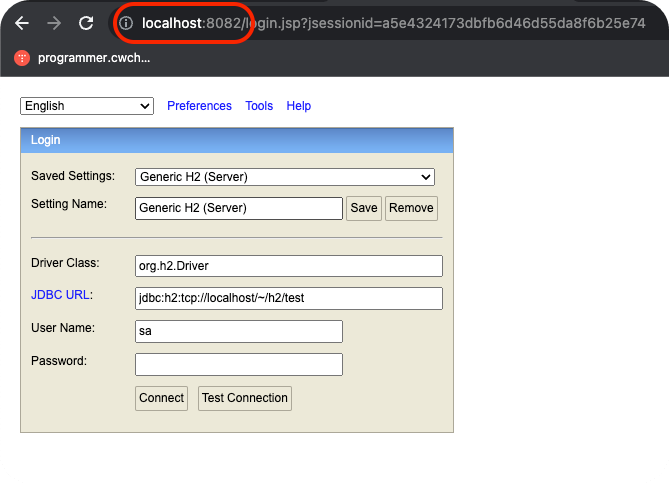669x483 pixels.
Task: Focus the User Name field
Action: pyautogui.click(x=239, y=331)
